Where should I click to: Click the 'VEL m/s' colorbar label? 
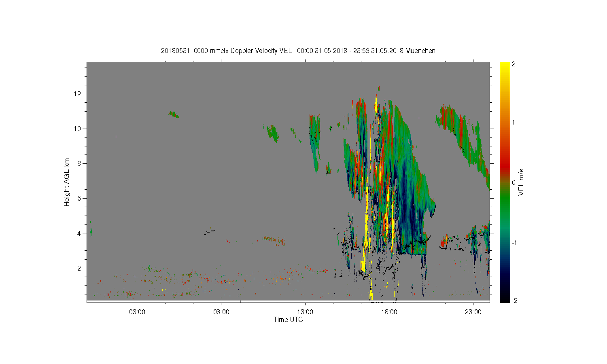pos(521,182)
